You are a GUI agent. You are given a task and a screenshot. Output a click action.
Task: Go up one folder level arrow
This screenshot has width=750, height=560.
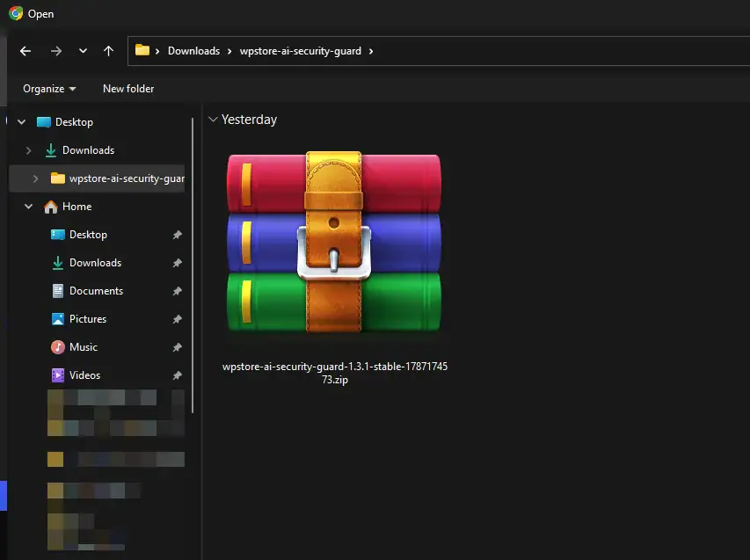108,51
